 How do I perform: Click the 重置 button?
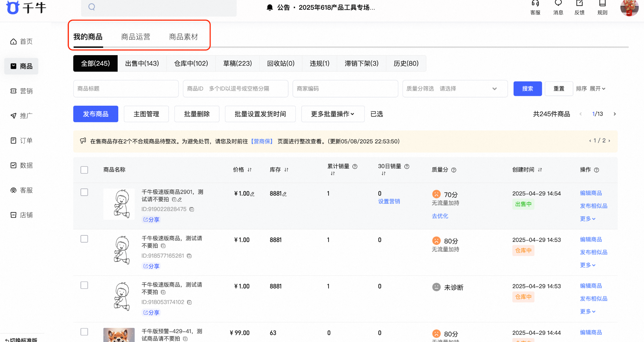point(559,89)
